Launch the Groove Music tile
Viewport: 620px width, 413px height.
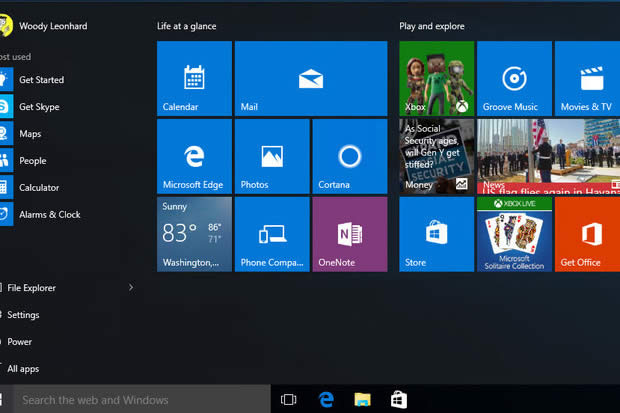tap(514, 78)
